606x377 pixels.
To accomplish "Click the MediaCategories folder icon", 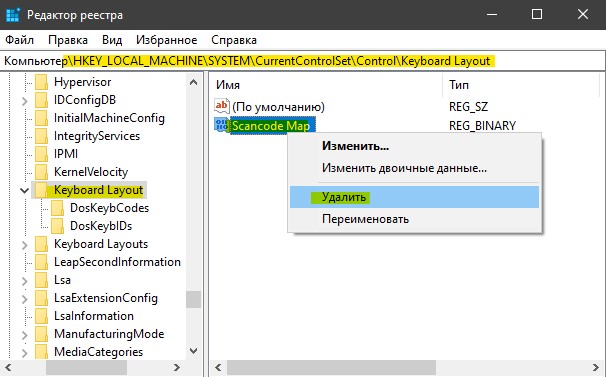I will (x=41, y=352).
